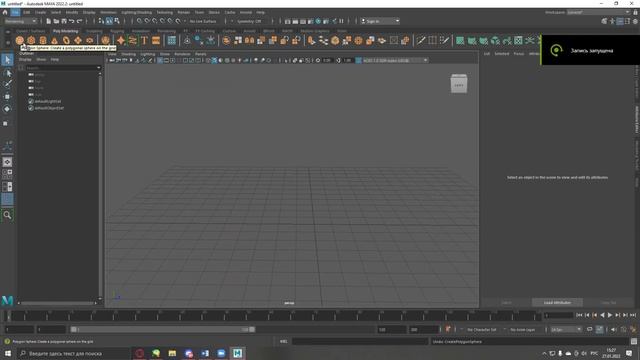Click the Polygon Type text tool icon
640x360 pixels.
point(144,40)
